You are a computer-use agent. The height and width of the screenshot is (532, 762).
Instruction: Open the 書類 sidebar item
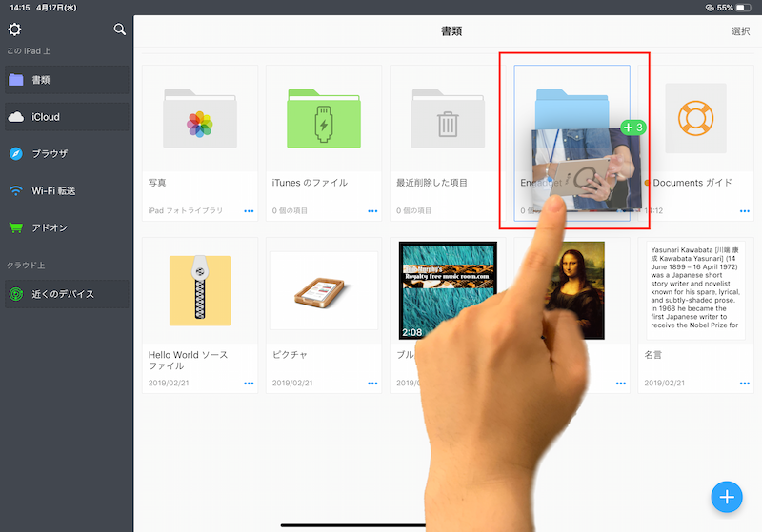[x=67, y=80]
